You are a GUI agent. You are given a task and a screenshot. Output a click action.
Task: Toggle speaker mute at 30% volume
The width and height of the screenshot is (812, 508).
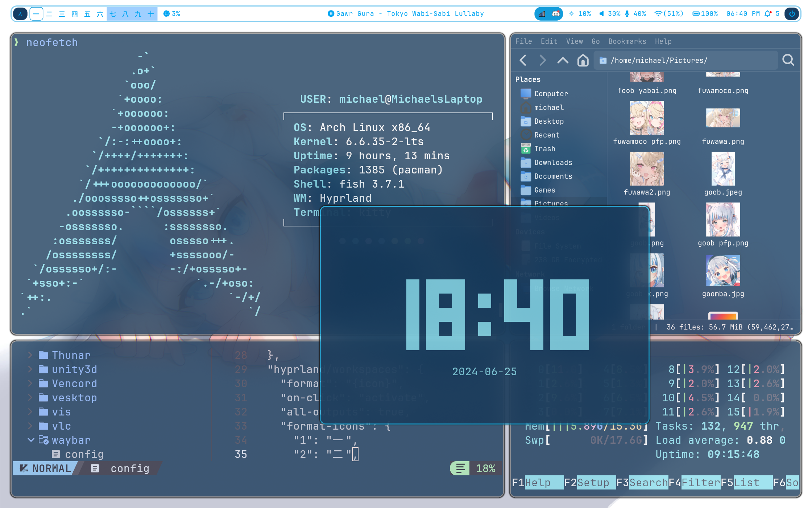[602, 14]
